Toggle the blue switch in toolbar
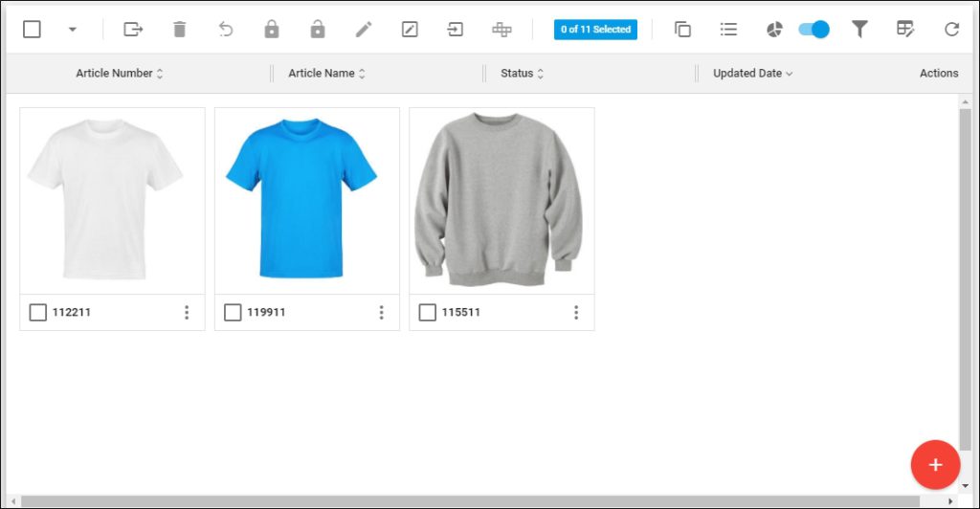The image size is (980, 509). pyautogui.click(x=813, y=30)
